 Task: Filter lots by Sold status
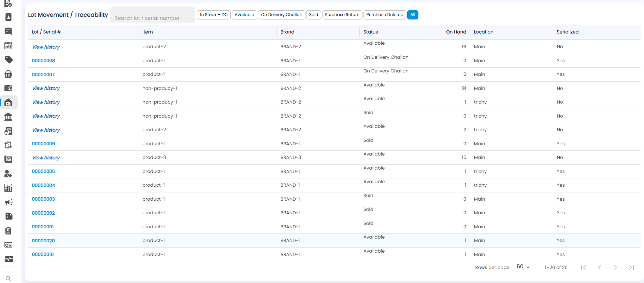pyautogui.click(x=314, y=15)
